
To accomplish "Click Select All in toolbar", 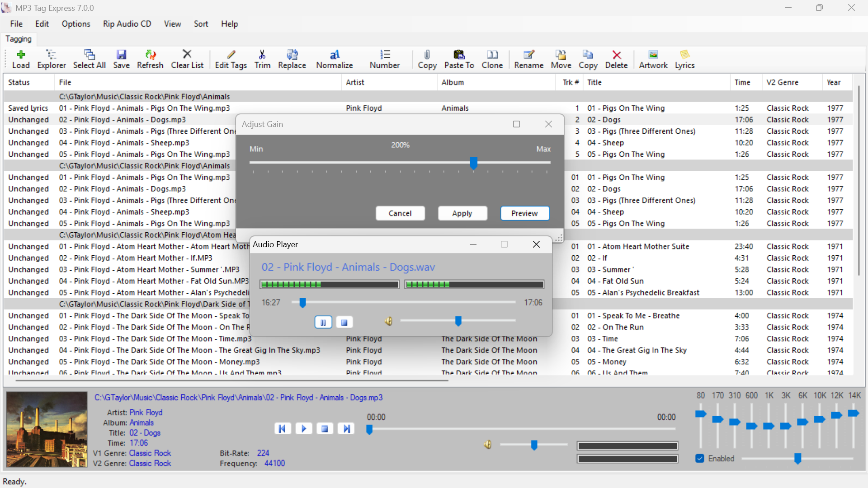I will [90, 59].
